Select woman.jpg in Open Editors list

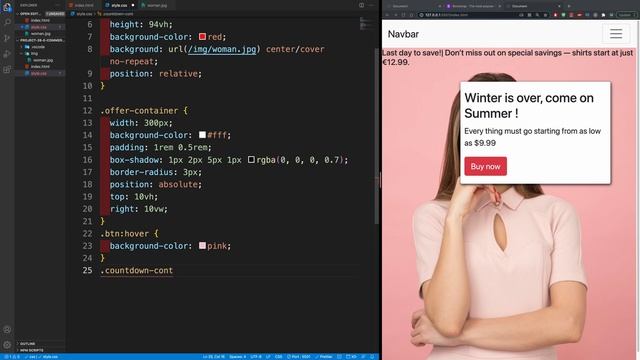click(x=40, y=33)
